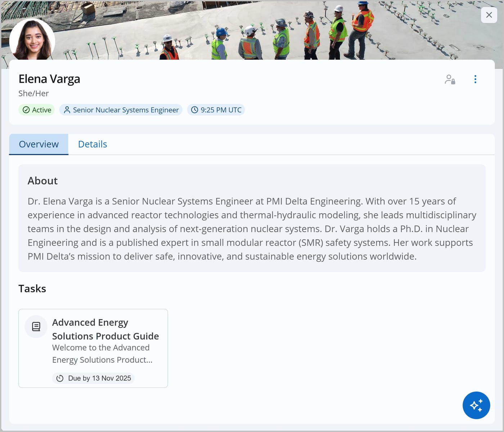Click the Senior Nuclear Systems Engineer badge
Screen dimensions: 504x432
121,110
